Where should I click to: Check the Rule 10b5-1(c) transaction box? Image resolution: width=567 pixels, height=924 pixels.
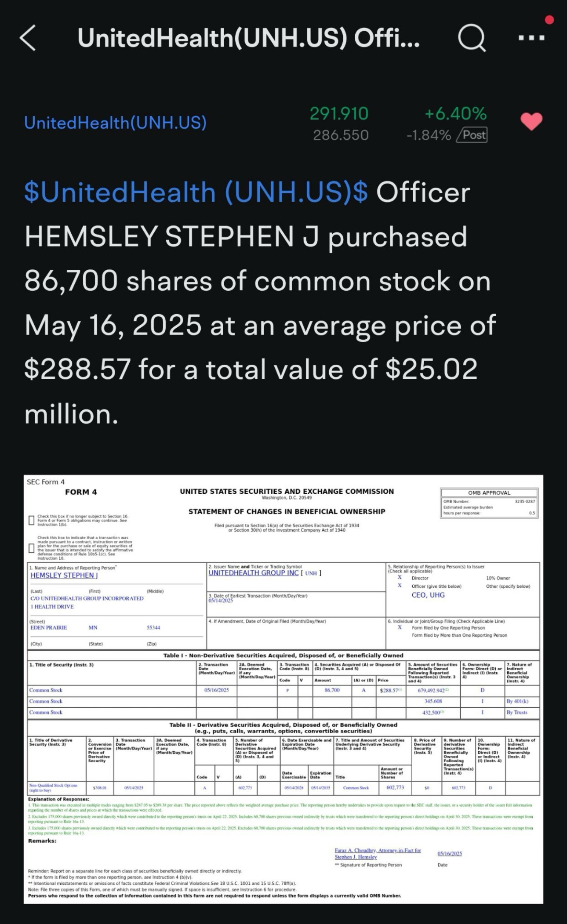[31, 548]
